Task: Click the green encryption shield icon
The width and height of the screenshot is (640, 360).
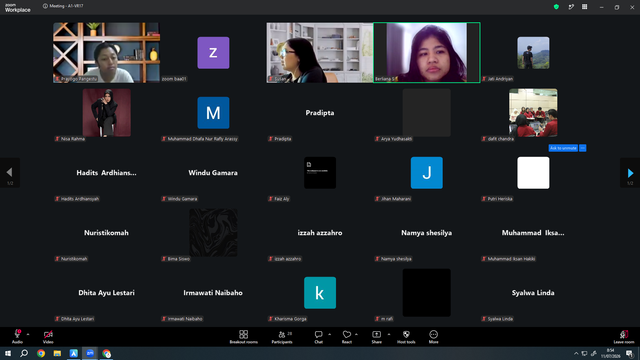Action: click(556, 7)
